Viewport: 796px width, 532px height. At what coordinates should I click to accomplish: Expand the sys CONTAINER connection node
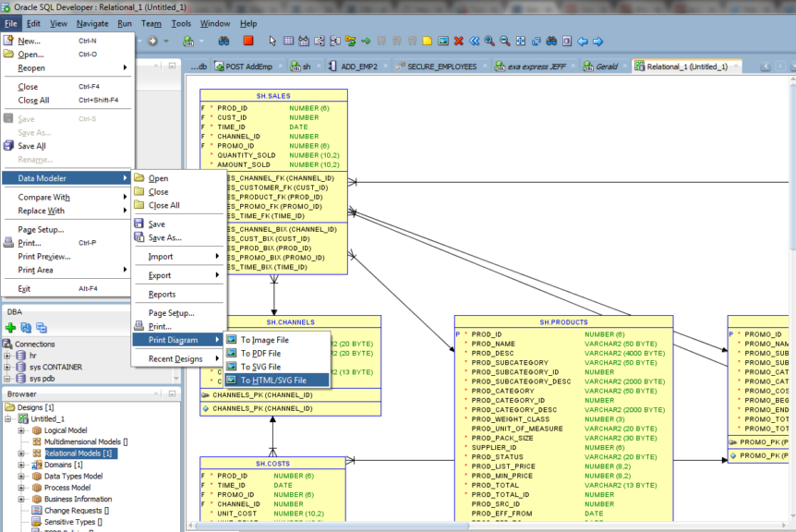(7, 367)
